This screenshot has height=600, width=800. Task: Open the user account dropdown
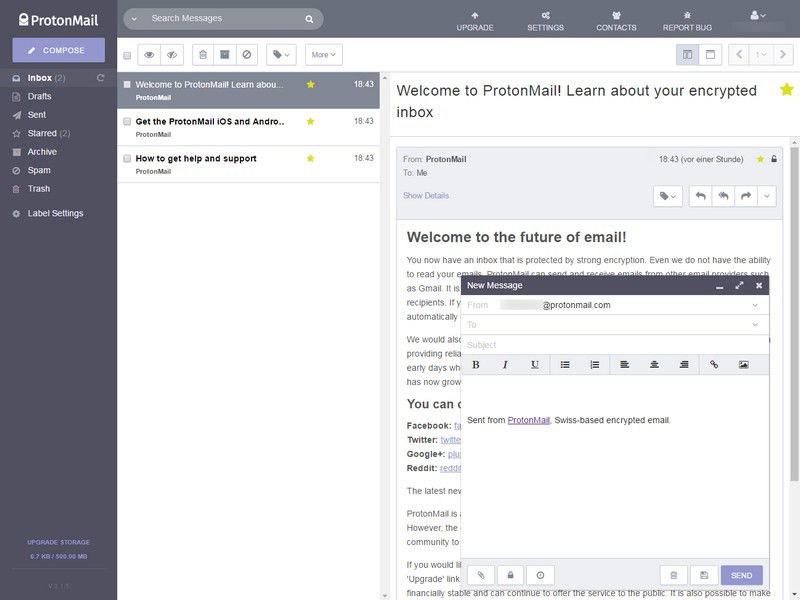[758, 16]
